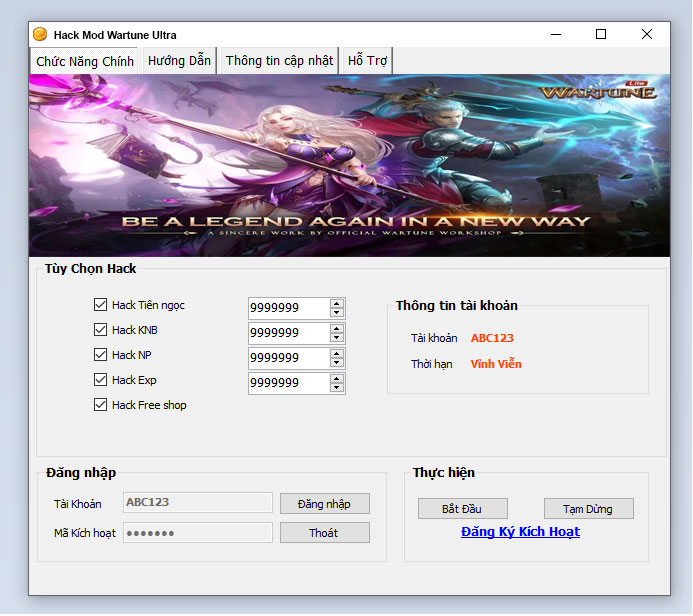
Task: Maximize the Hack Mod Wartune Ultra window
Action: tap(601, 34)
